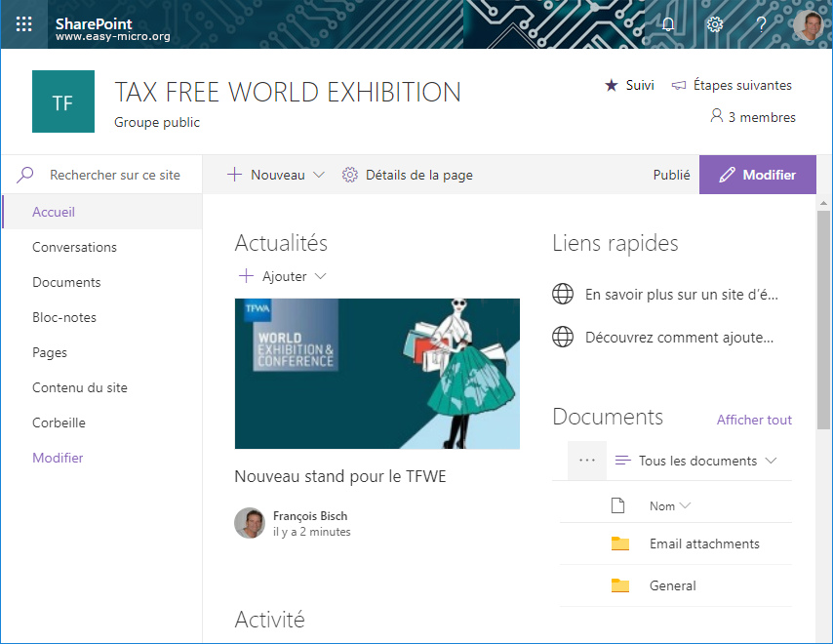Click the help question mark icon

[761, 24]
